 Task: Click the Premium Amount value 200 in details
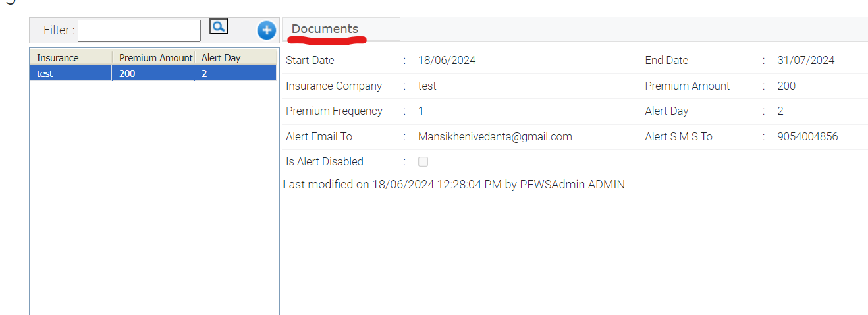tap(786, 86)
